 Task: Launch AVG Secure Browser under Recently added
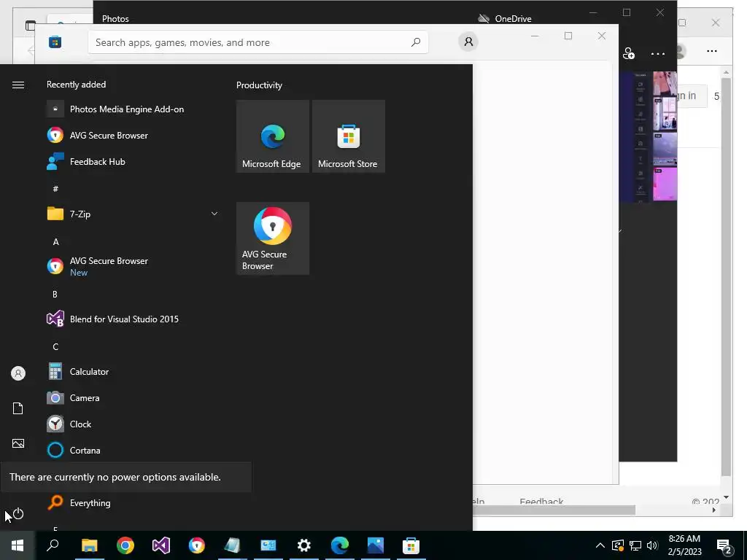pyautogui.click(x=133, y=135)
